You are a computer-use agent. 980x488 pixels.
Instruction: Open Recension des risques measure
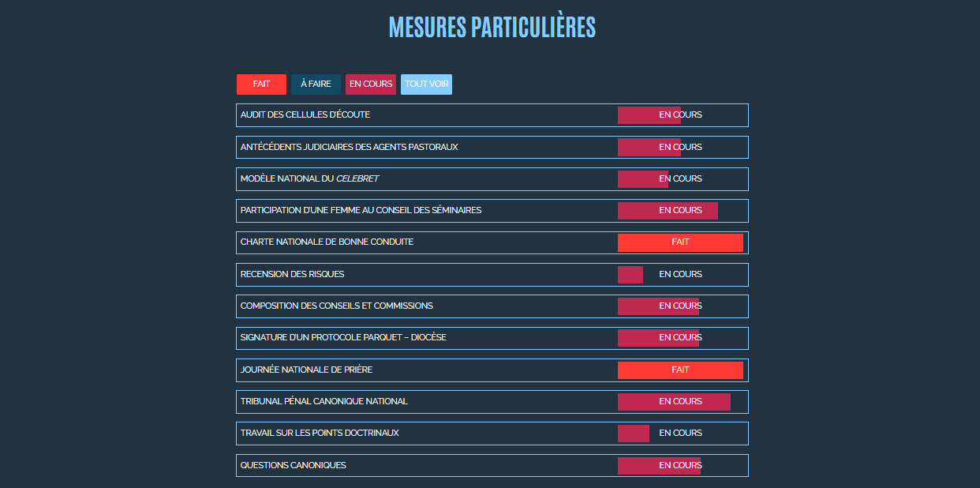tap(292, 275)
